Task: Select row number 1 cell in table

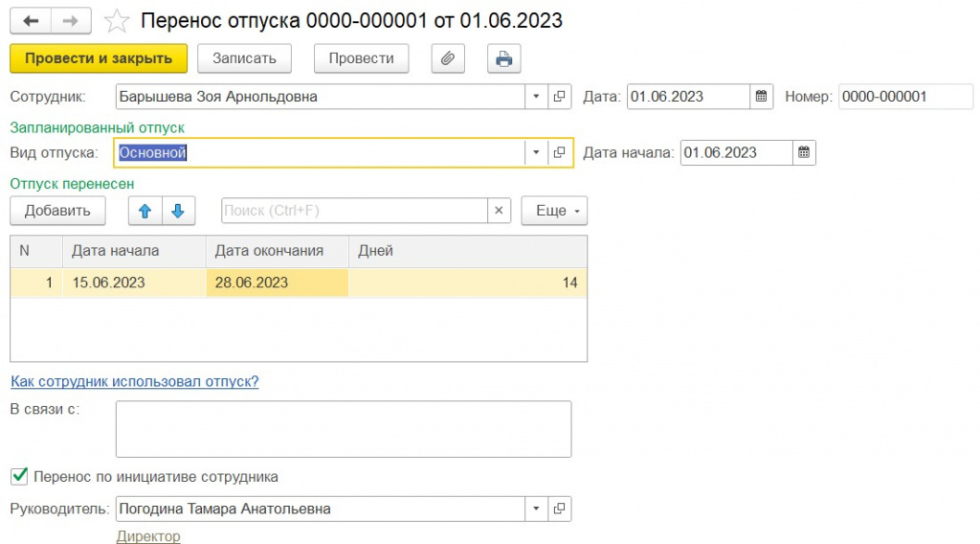Action: 36,283
